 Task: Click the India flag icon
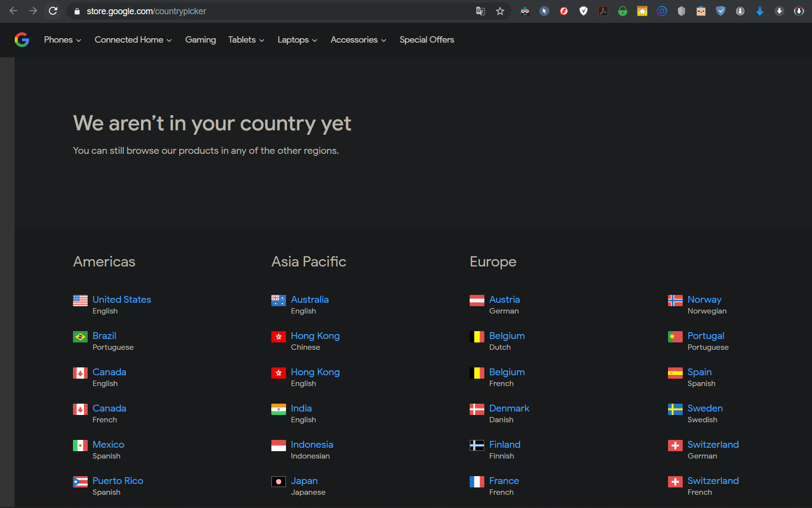(x=279, y=409)
